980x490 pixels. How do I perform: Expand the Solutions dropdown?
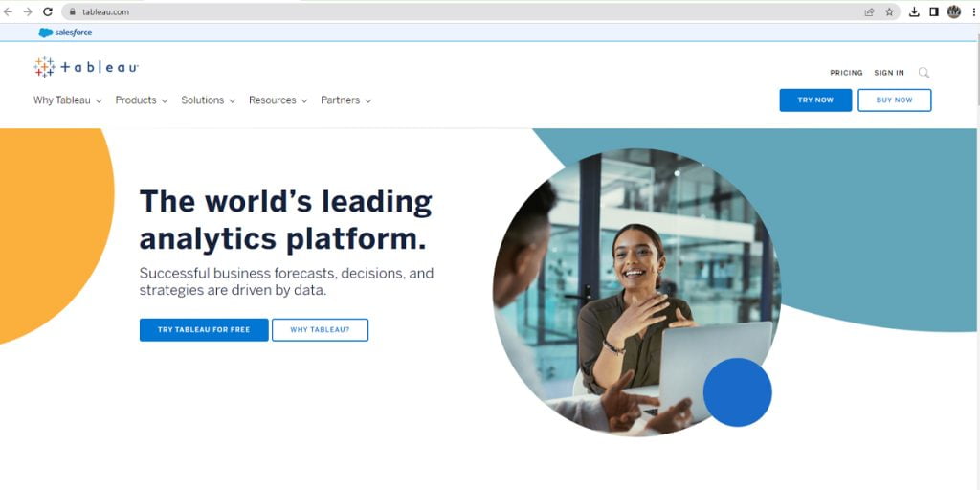pyautogui.click(x=208, y=100)
